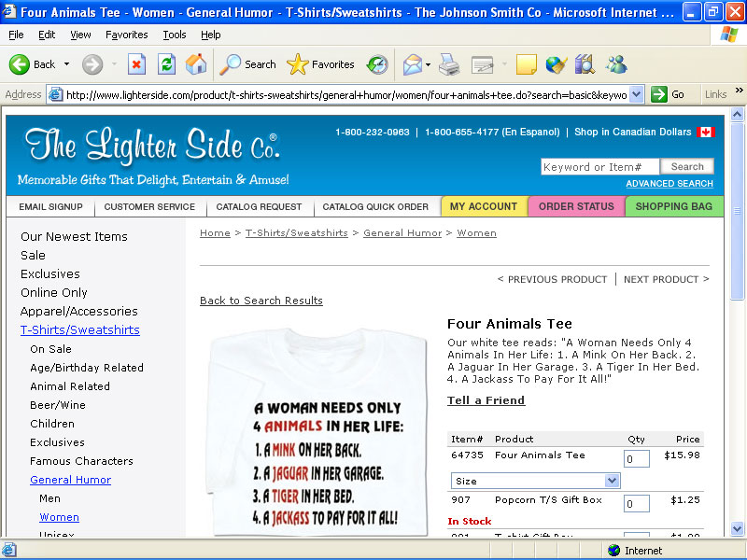Image resolution: width=747 pixels, height=560 pixels.
Task: Open the Beer/Wine sidebar category
Action: pos(58,405)
